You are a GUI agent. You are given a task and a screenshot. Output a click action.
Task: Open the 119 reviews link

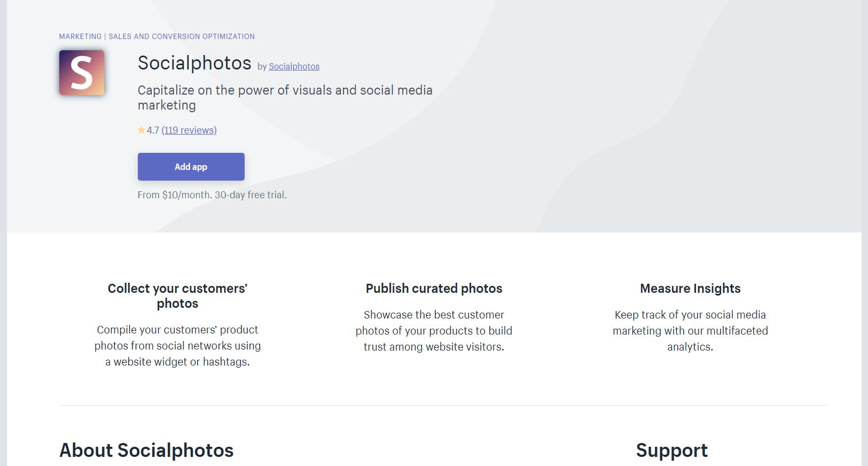pos(189,130)
